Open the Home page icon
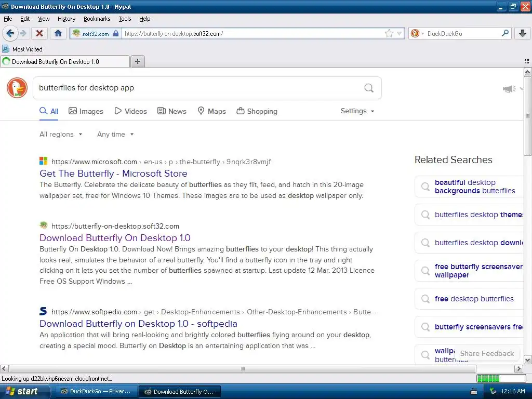 [58, 33]
